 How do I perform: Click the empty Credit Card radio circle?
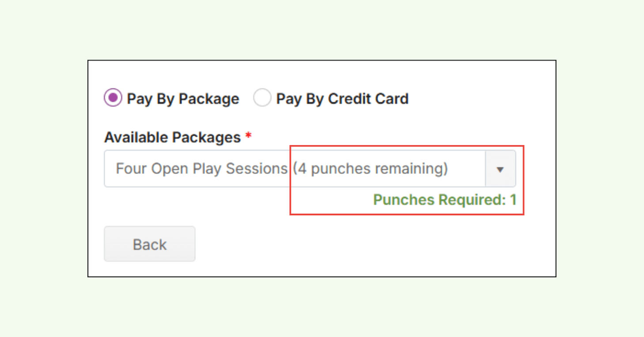[262, 98]
